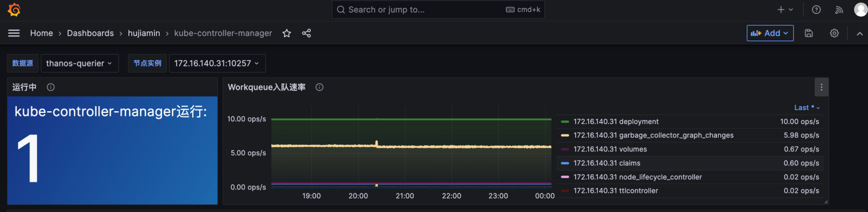Click the 0.60 ops/s legend value
Viewport: 868px width, 212px height.
801,163
